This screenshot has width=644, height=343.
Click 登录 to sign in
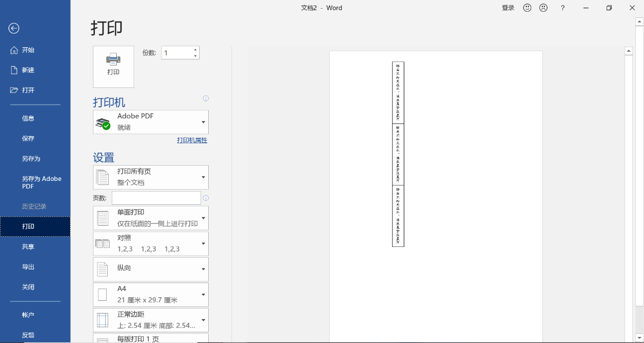pyautogui.click(x=508, y=8)
